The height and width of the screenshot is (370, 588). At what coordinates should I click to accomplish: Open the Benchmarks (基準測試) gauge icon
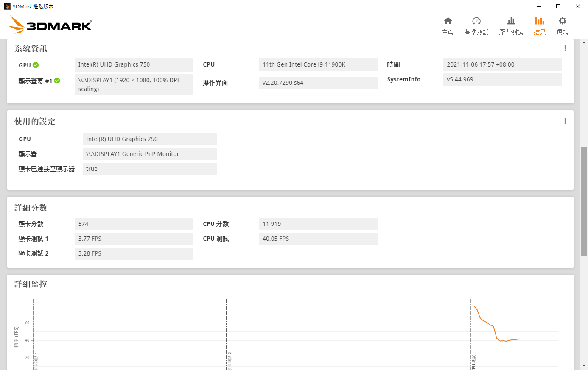[476, 21]
